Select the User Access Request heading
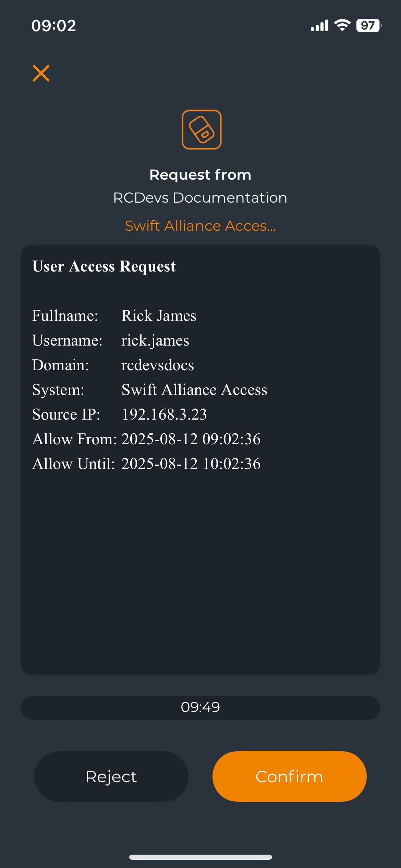This screenshot has height=868, width=401. point(104,266)
